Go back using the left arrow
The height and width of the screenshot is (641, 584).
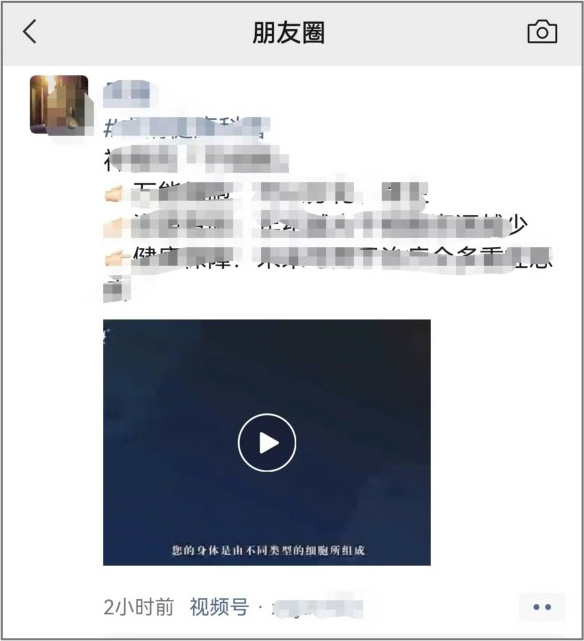pyautogui.click(x=29, y=31)
